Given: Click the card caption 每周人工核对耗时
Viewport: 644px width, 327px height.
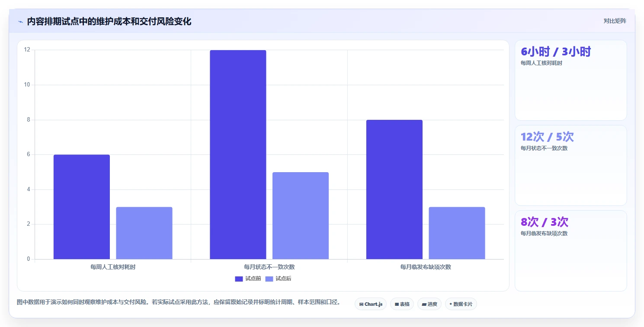Looking at the screenshot, I should tap(541, 63).
